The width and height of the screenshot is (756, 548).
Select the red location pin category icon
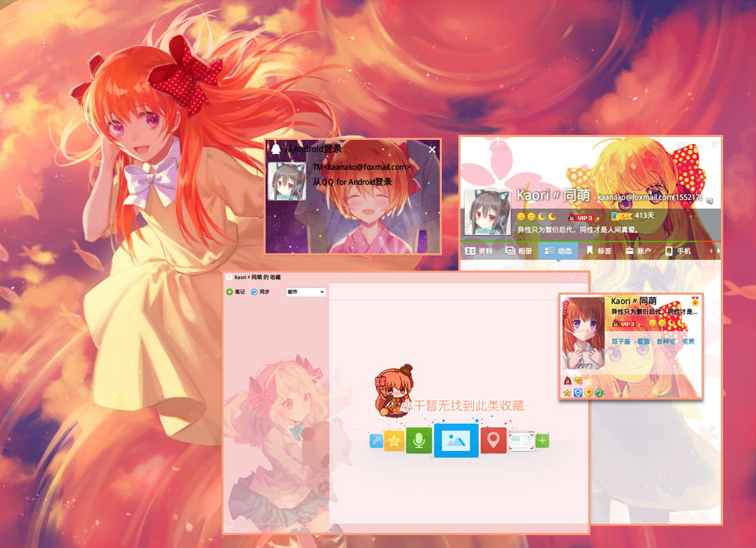[x=493, y=440]
